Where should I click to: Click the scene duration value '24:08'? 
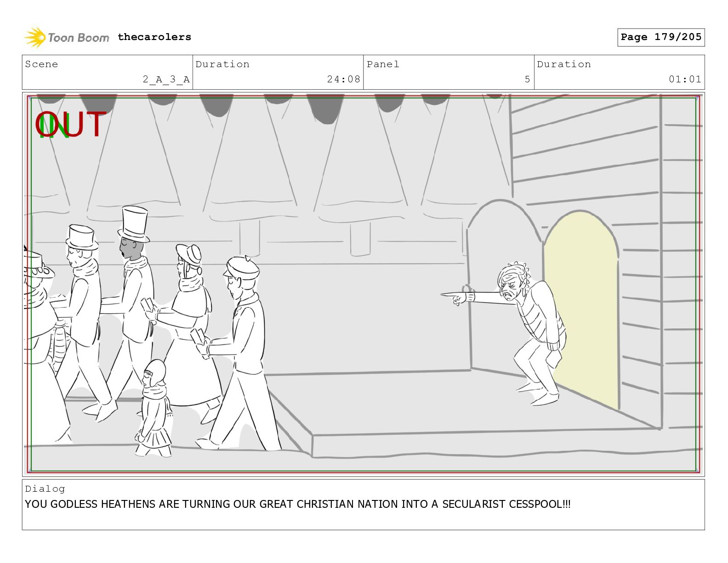343,79
